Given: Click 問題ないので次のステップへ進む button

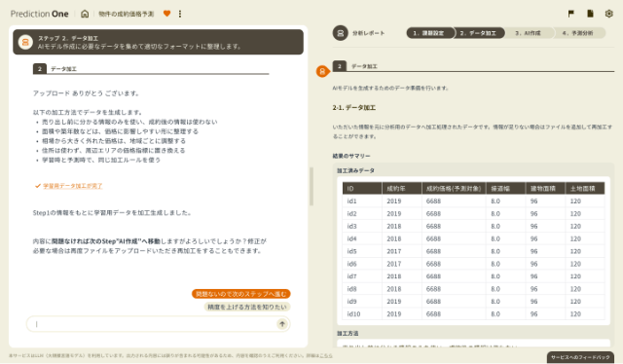Looking at the screenshot, I should point(241,294).
